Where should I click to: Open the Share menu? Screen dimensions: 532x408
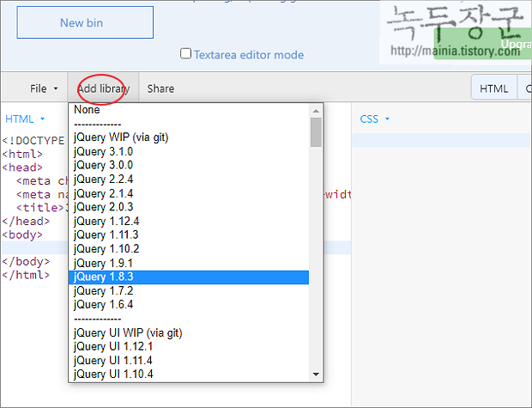160,88
